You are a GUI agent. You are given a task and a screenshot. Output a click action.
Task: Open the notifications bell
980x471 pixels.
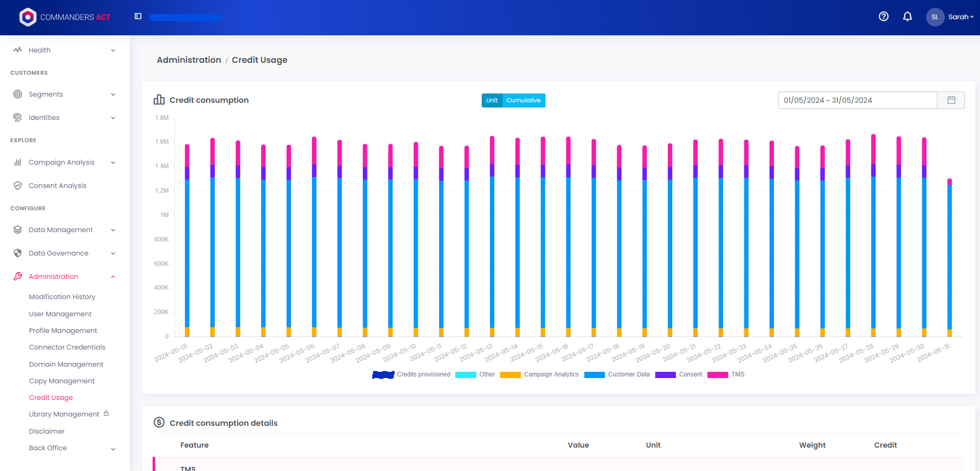pyautogui.click(x=907, y=17)
